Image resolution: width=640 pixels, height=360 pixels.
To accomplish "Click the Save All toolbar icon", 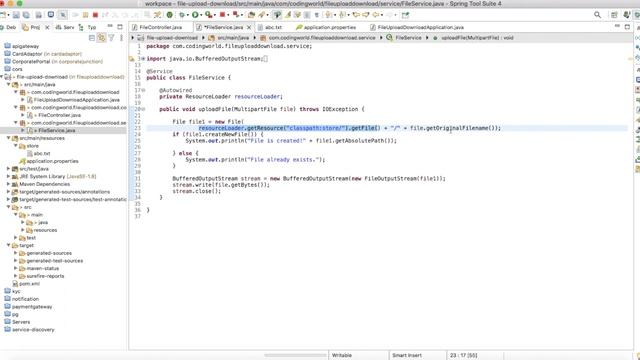I will point(26,15).
